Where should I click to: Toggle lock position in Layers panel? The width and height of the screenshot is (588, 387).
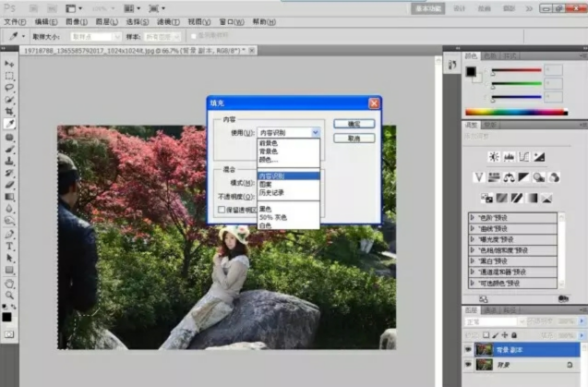tap(505, 335)
